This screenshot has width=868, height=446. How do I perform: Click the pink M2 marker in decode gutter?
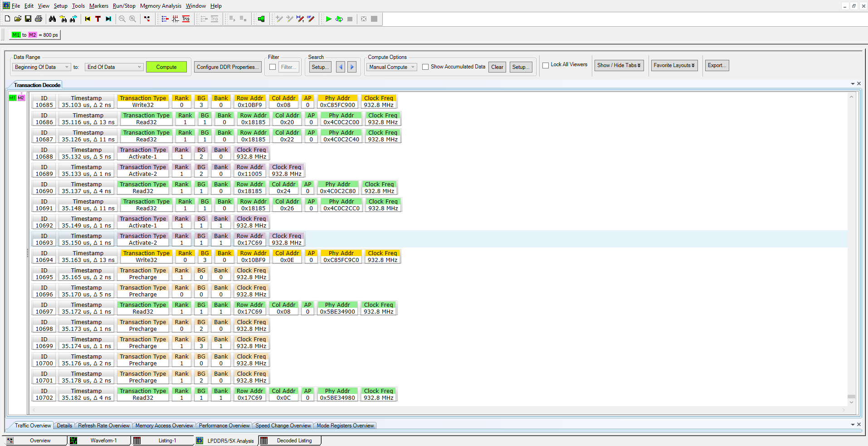pyautogui.click(x=21, y=98)
